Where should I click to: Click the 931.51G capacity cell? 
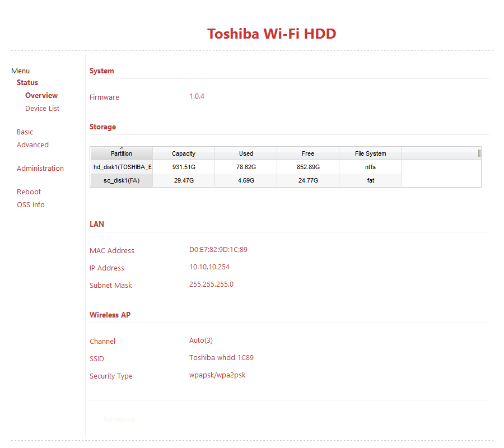pos(184,167)
